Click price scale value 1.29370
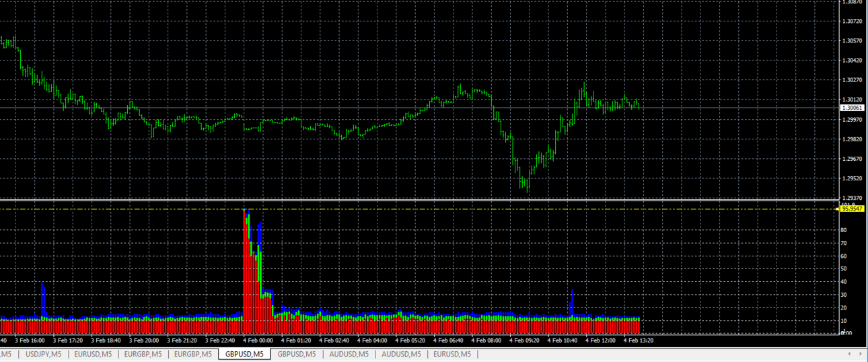This screenshot has width=868, height=362. coord(852,198)
